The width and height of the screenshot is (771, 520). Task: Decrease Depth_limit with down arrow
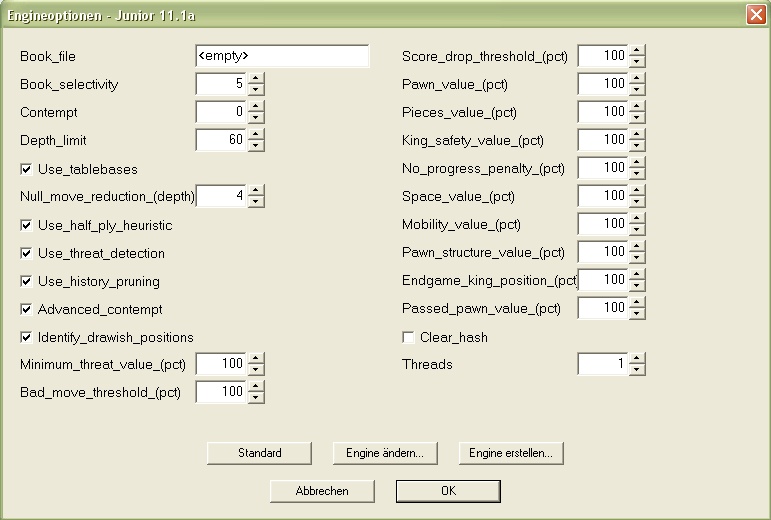(256, 146)
